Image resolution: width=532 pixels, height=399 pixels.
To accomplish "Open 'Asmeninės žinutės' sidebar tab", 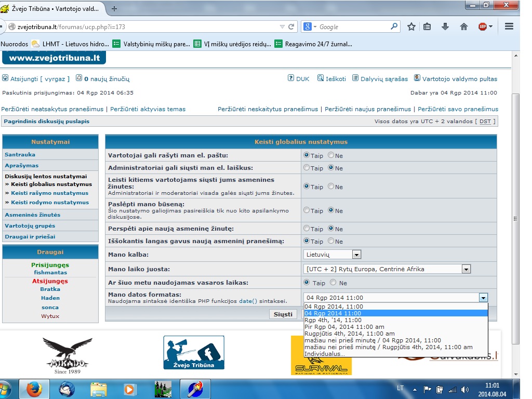I will (32, 215).
